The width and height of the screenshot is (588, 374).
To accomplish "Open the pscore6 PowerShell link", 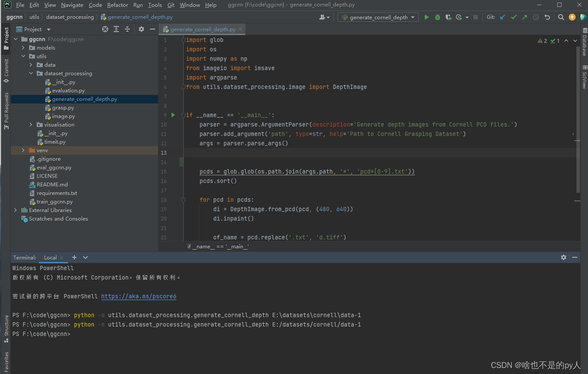I will (138, 296).
